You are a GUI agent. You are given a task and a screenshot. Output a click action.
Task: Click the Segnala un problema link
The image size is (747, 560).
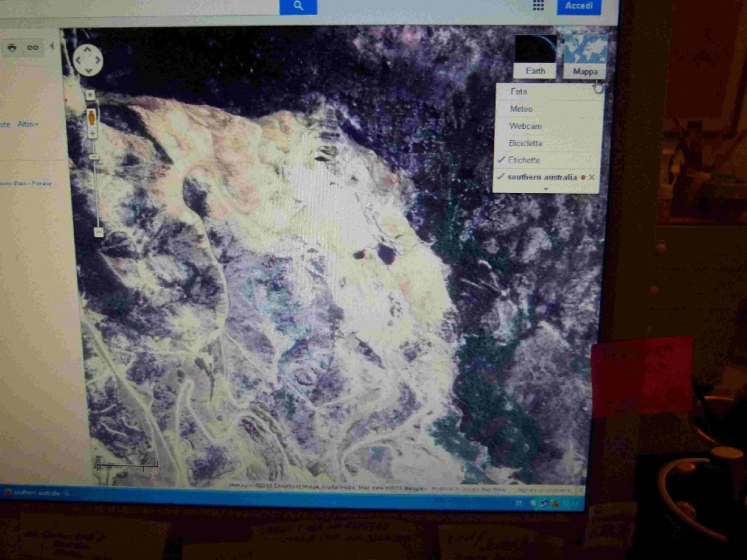tap(544, 489)
